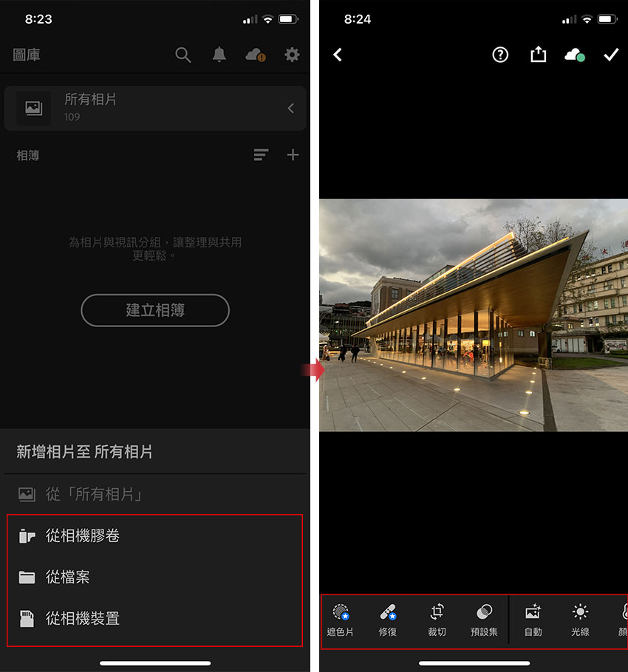
Task: Tap the 建立相簿 button
Action: pyautogui.click(x=154, y=310)
